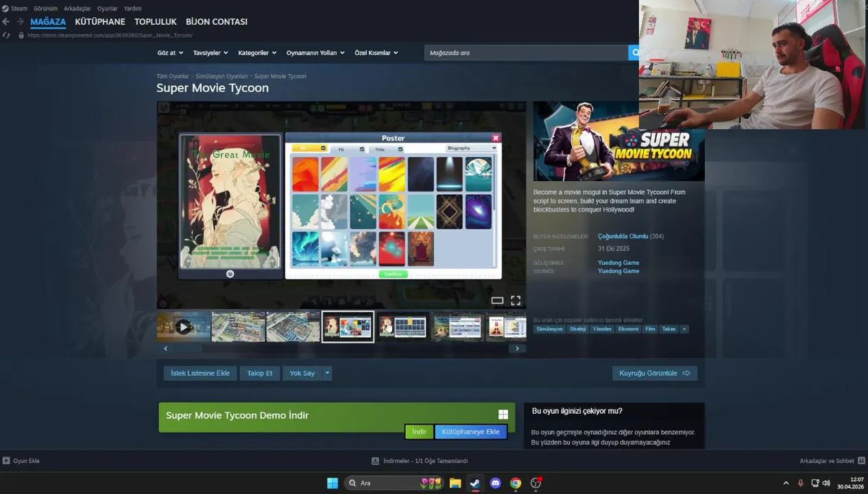Click the network tray icon
Image resolution: width=868 pixels, height=494 pixels.
click(815, 483)
